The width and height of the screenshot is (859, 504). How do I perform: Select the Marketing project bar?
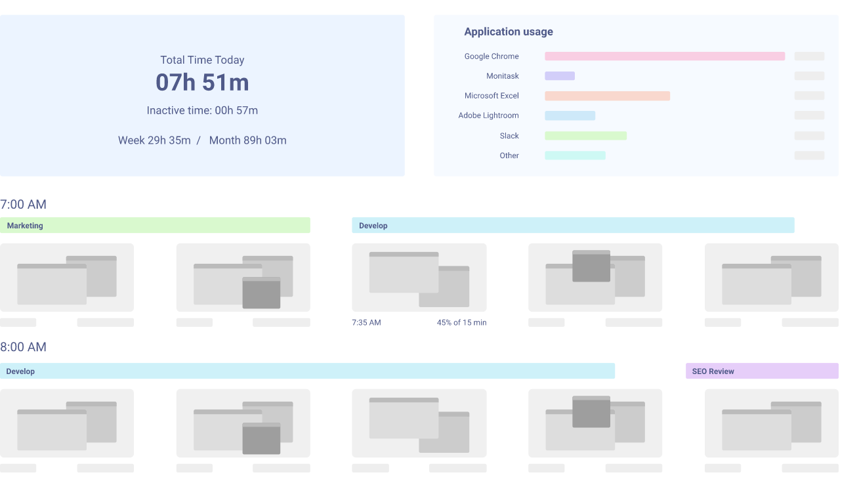[155, 225]
